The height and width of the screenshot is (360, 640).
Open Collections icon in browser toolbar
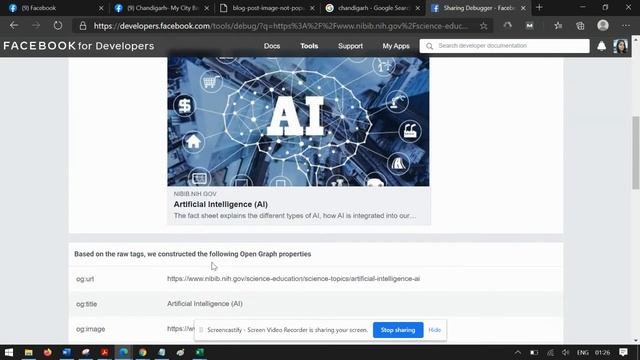[x=580, y=26]
